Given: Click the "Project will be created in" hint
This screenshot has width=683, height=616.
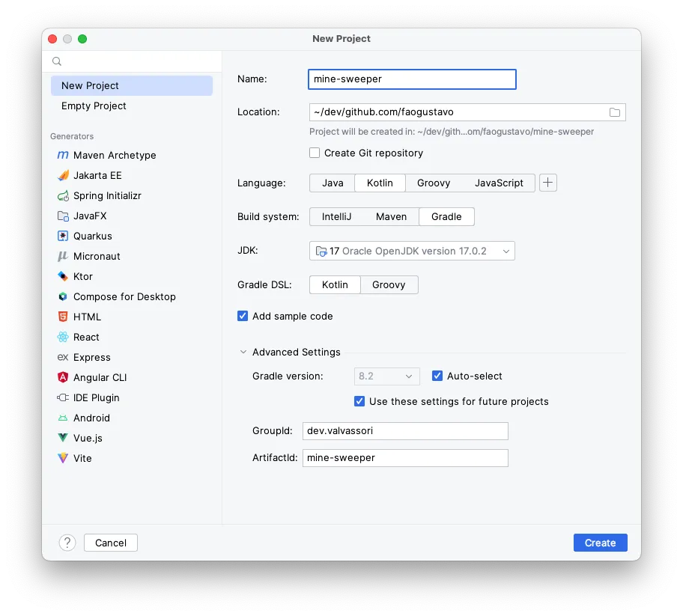Looking at the screenshot, I should point(452,132).
